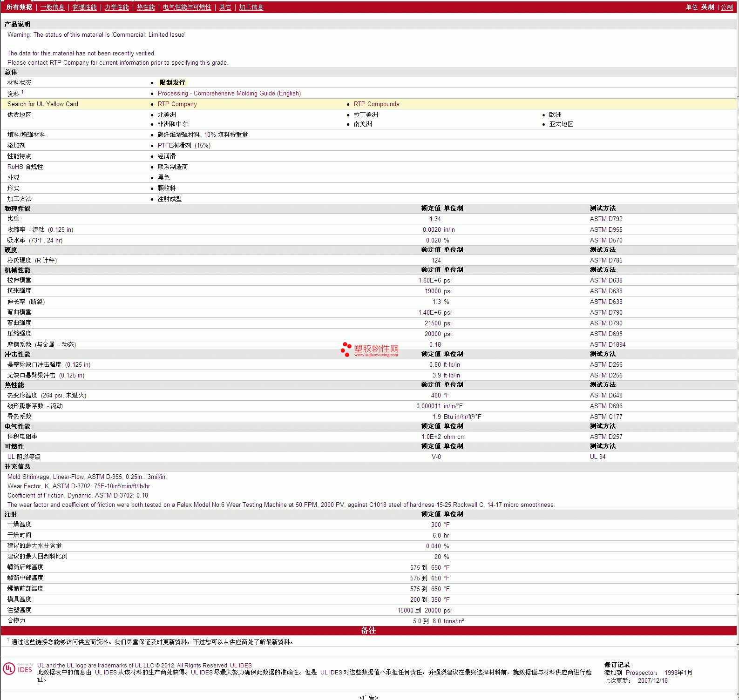Switch to the 一般信息 tab

(52, 7)
